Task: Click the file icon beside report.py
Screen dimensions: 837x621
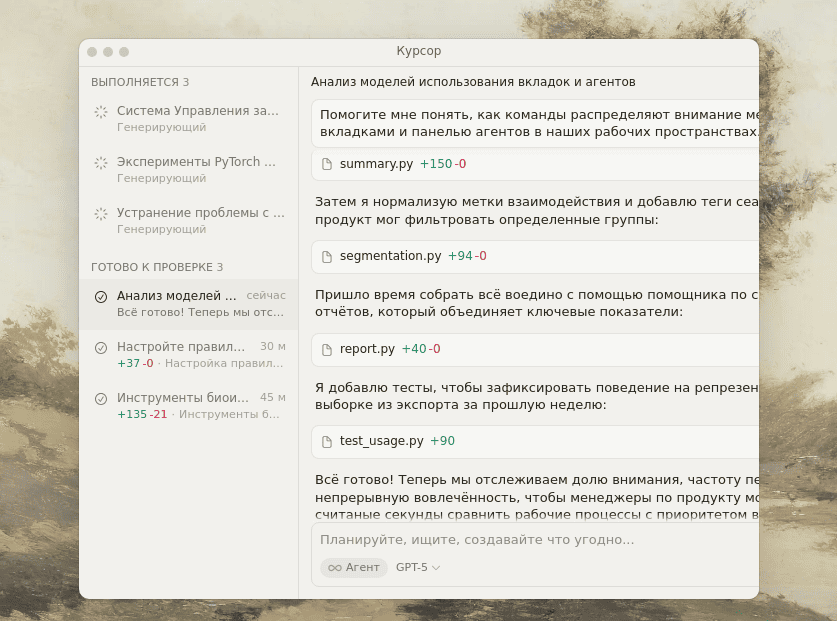Action: pos(326,349)
